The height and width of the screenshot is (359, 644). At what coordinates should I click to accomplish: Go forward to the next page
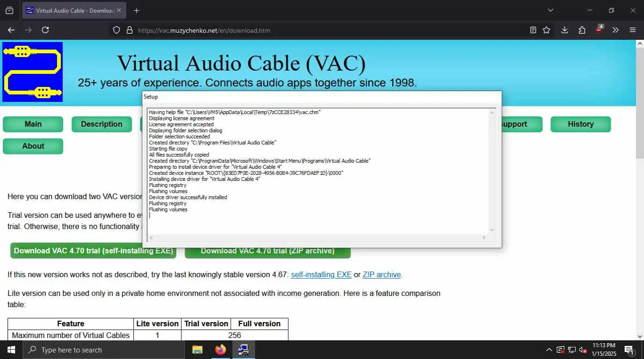click(x=28, y=30)
